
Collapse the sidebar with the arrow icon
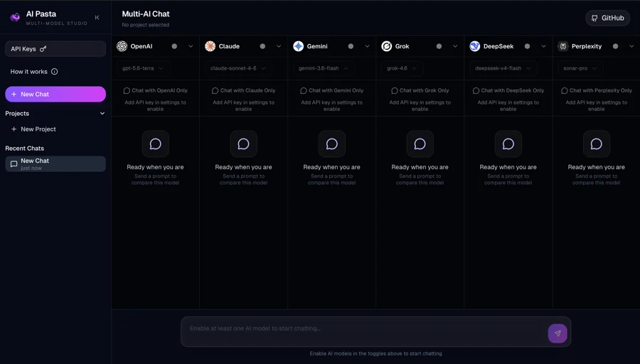pyautogui.click(x=97, y=18)
